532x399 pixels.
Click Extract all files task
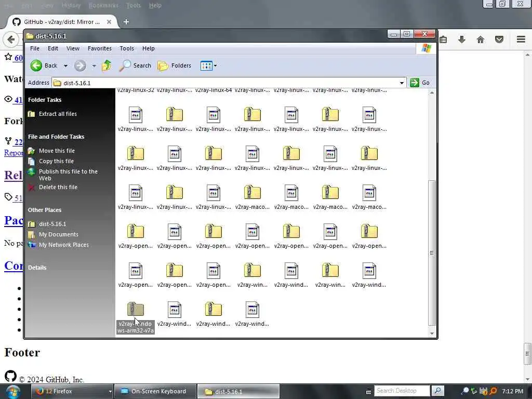58,114
